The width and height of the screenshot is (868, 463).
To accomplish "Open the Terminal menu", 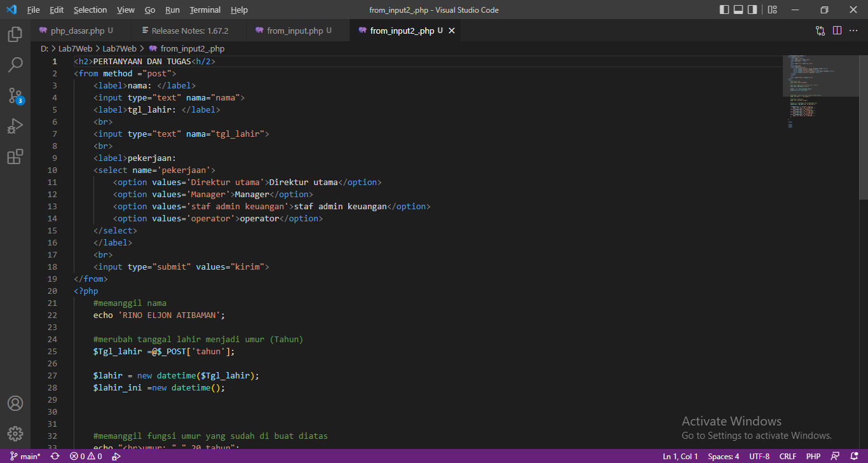I will (x=205, y=10).
